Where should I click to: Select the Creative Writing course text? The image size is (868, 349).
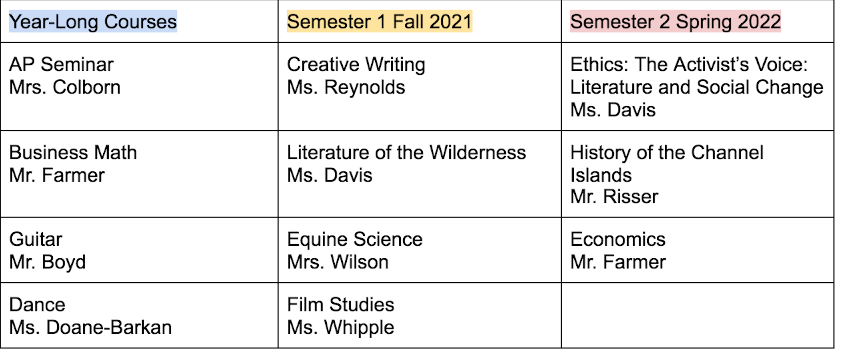[356, 64]
